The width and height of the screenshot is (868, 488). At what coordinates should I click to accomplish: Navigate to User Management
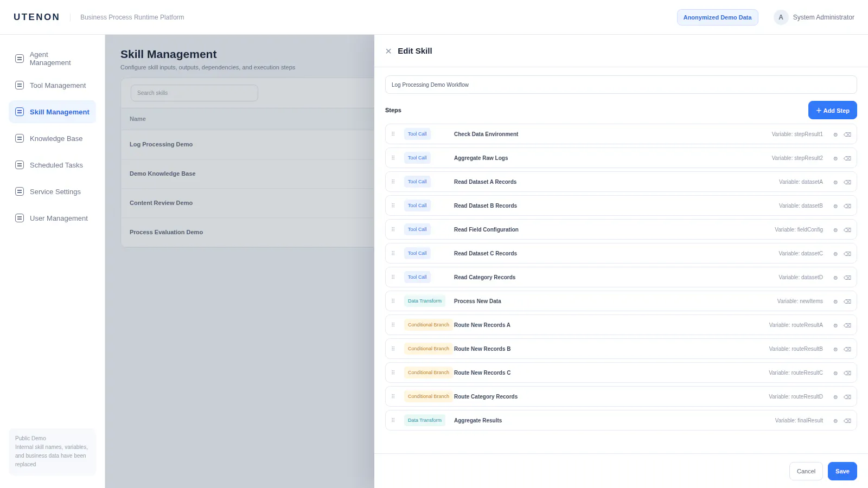[53, 218]
